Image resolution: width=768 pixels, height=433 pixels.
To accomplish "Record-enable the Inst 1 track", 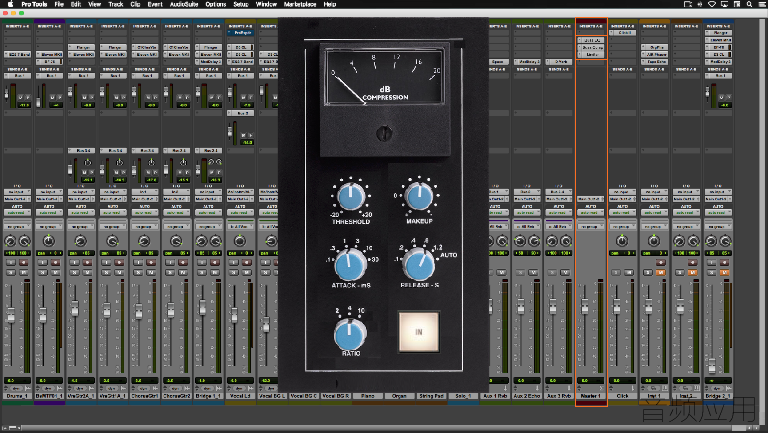I will tap(661, 263).
